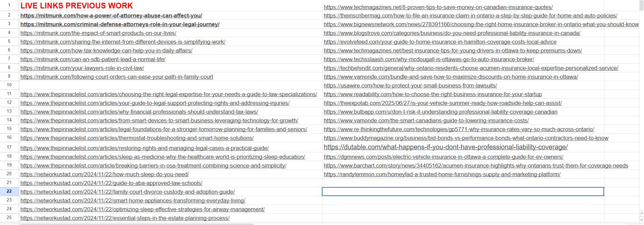Click the LIVE LINKS PREVIOUS WORK heading cell

click(x=77, y=6)
